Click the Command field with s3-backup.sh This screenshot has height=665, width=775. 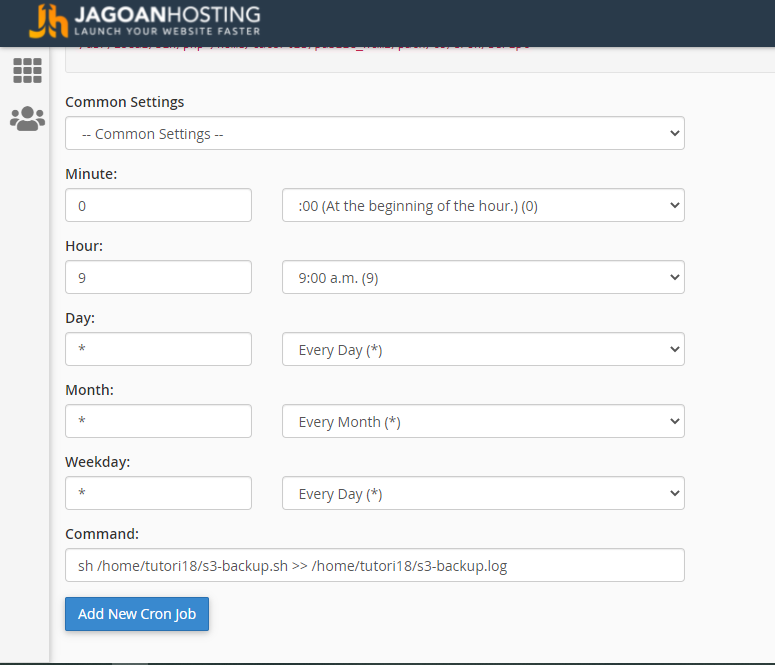click(x=375, y=565)
